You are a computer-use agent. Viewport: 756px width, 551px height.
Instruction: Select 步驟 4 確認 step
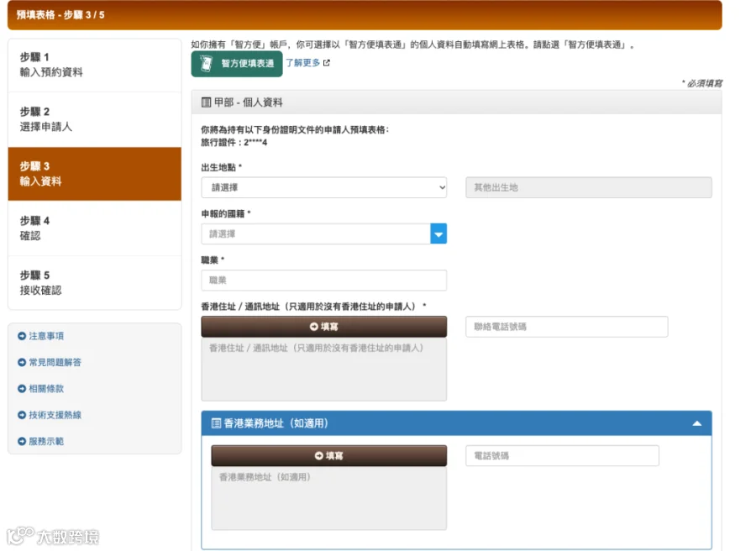(94, 228)
